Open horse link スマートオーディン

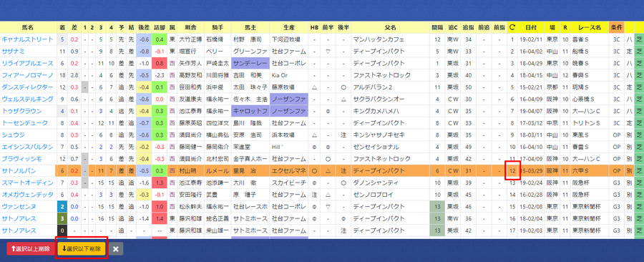[27, 183]
